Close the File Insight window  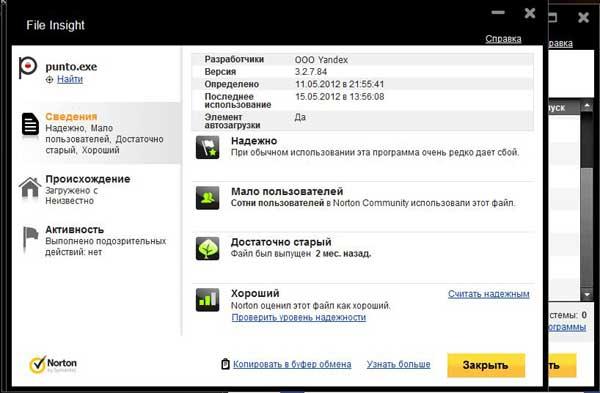coord(530,13)
